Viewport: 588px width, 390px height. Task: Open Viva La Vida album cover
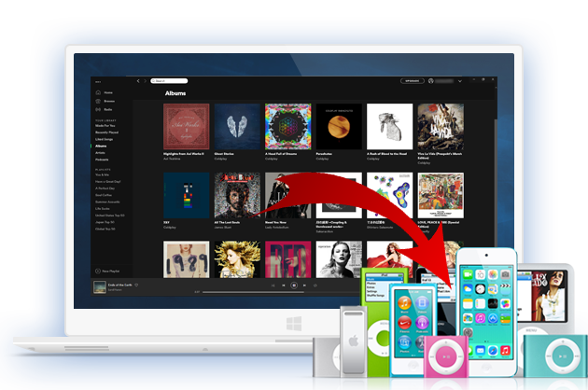pos(441,127)
